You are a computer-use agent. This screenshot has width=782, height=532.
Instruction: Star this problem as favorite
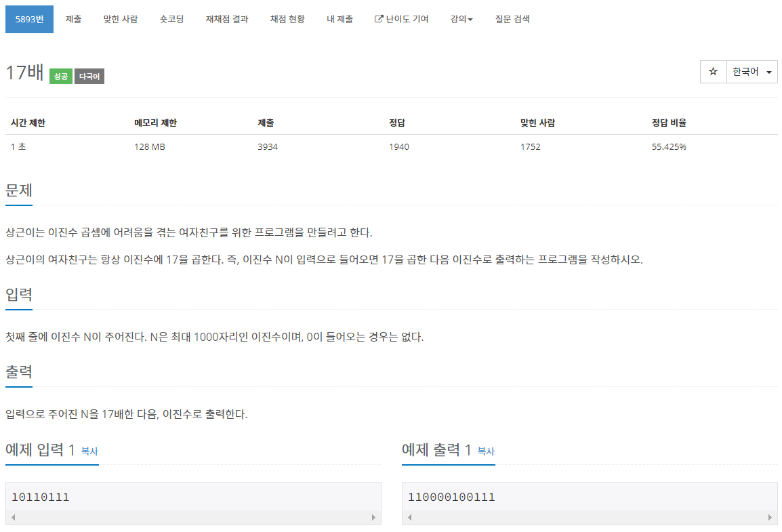713,72
